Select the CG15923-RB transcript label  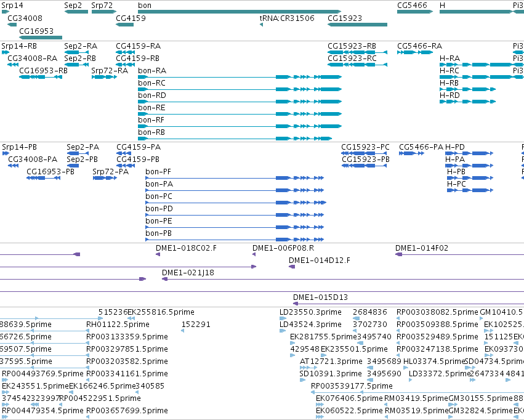tap(352, 46)
